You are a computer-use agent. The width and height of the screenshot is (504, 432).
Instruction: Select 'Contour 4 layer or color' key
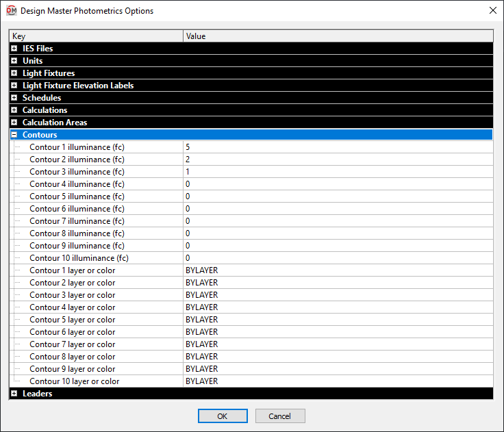tap(73, 307)
